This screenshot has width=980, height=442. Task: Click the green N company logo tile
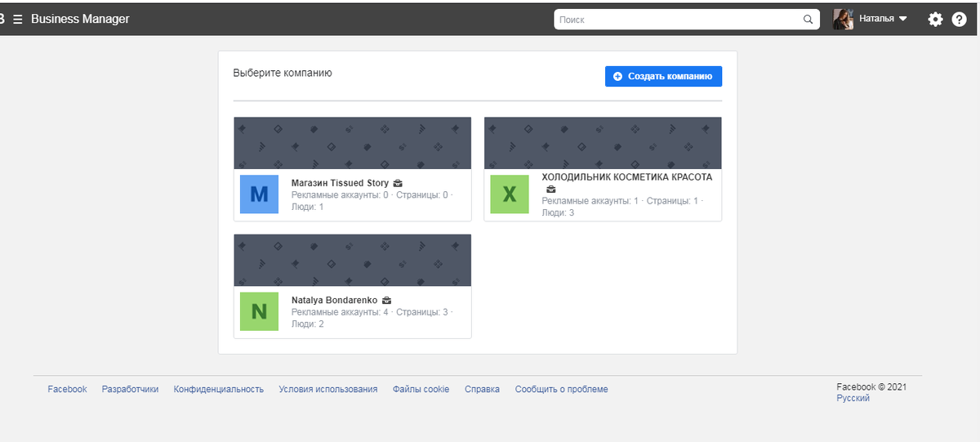pos(259,311)
